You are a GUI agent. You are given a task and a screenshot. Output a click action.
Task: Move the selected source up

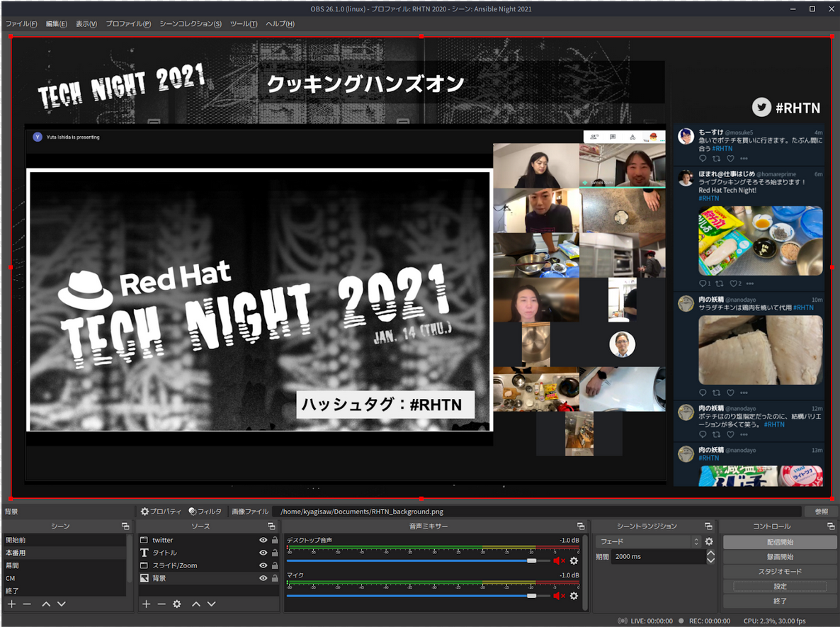click(x=196, y=604)
